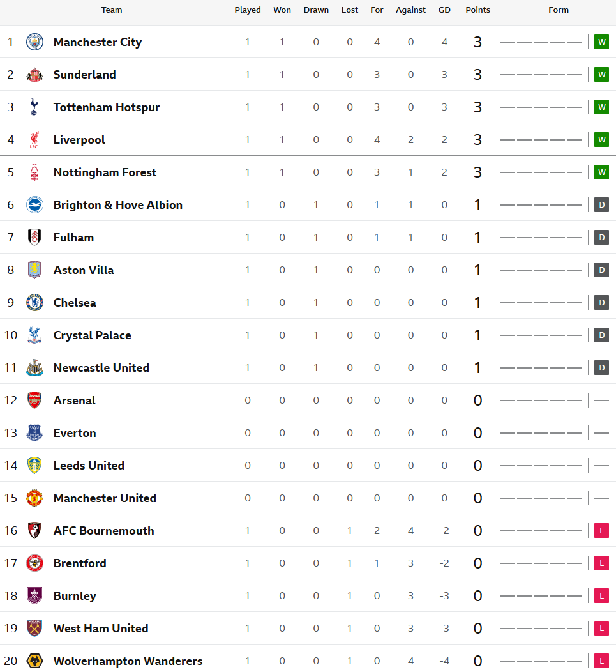
Task: Click the Form column header
Action: tap(559, 10)
